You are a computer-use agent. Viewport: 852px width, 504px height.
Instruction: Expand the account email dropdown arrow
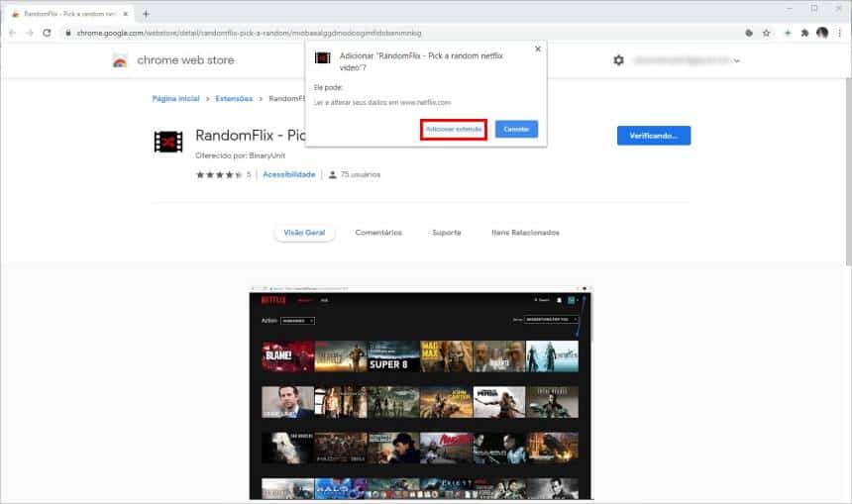[737, 60]
